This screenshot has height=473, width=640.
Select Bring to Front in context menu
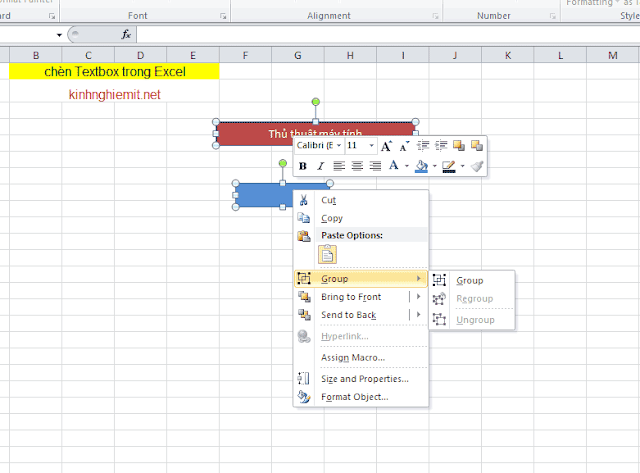point(351,297)
